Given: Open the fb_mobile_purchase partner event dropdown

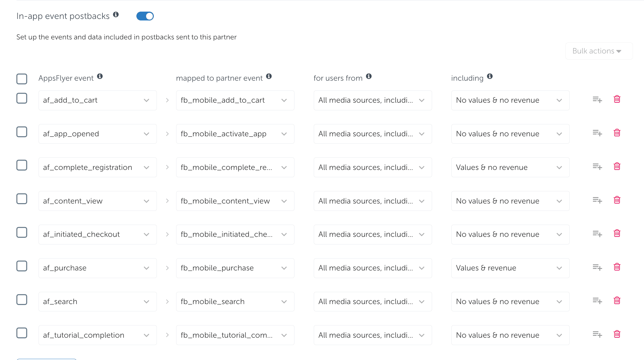Looking at the screenshot, I should [235, 268].
